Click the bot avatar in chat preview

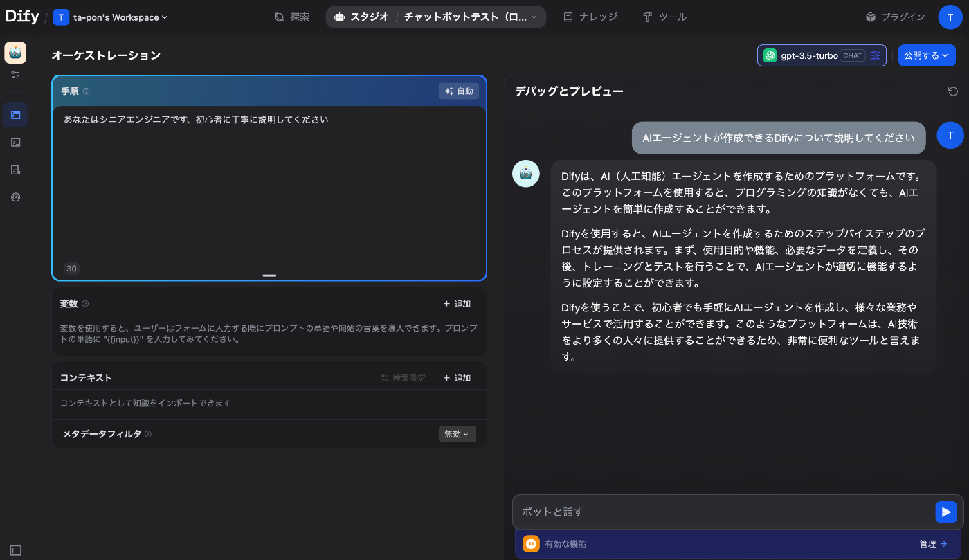[x=526, y=174]
